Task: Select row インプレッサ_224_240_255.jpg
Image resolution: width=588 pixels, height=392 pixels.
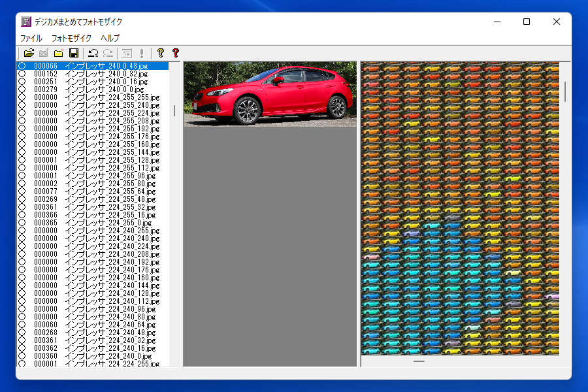Action: [93, 231]
